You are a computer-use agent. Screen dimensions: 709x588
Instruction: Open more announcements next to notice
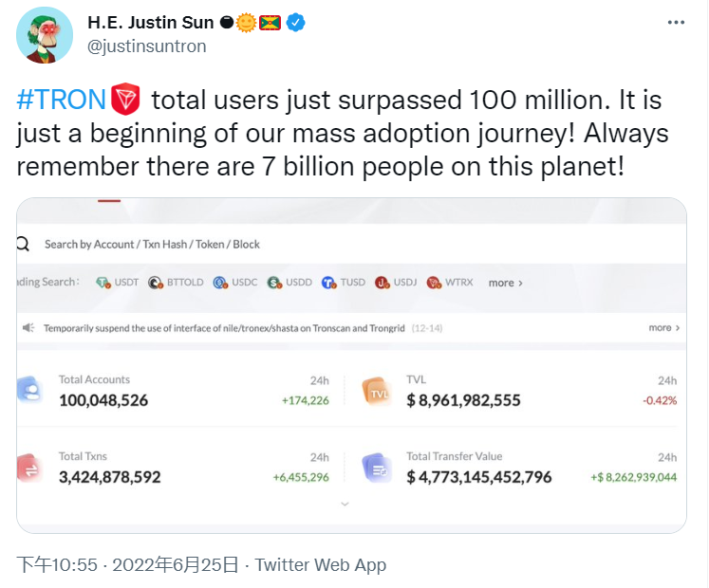point(663,328)
